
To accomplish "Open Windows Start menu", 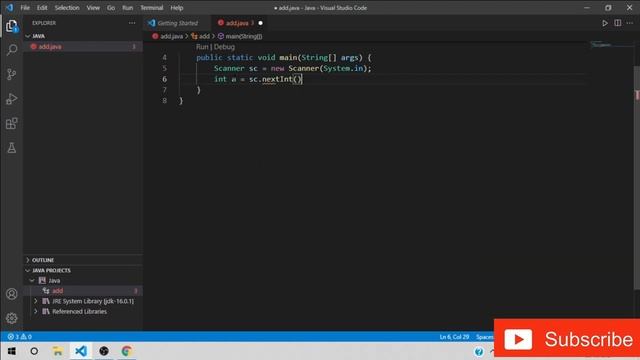I will point(11,351).
